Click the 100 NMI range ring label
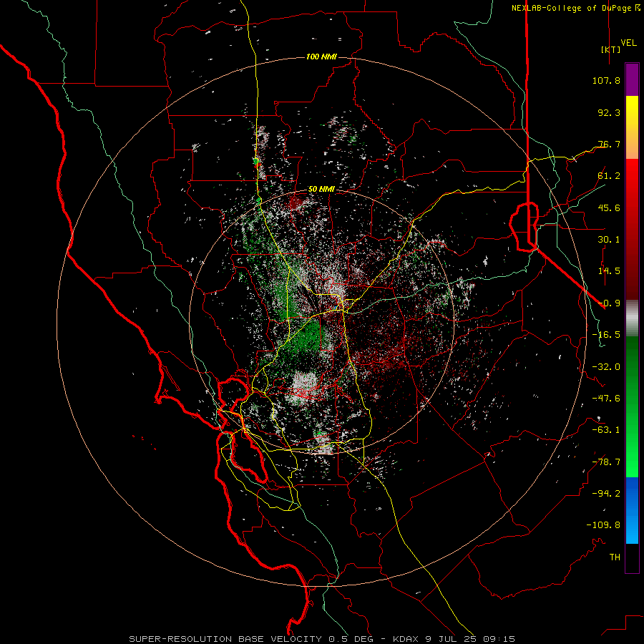Screen dimensions: 644x644 coord(321,57)
